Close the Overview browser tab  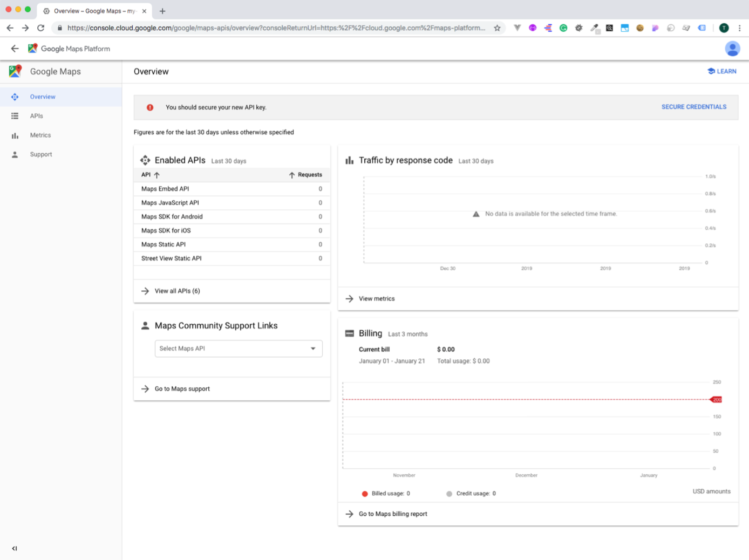[x=144, y=11]
